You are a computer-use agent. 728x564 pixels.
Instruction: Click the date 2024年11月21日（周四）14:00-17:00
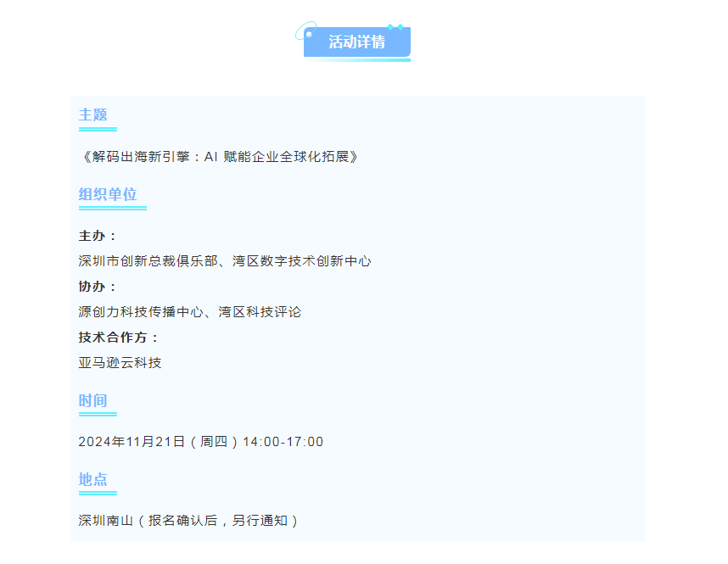click(200, 442)
